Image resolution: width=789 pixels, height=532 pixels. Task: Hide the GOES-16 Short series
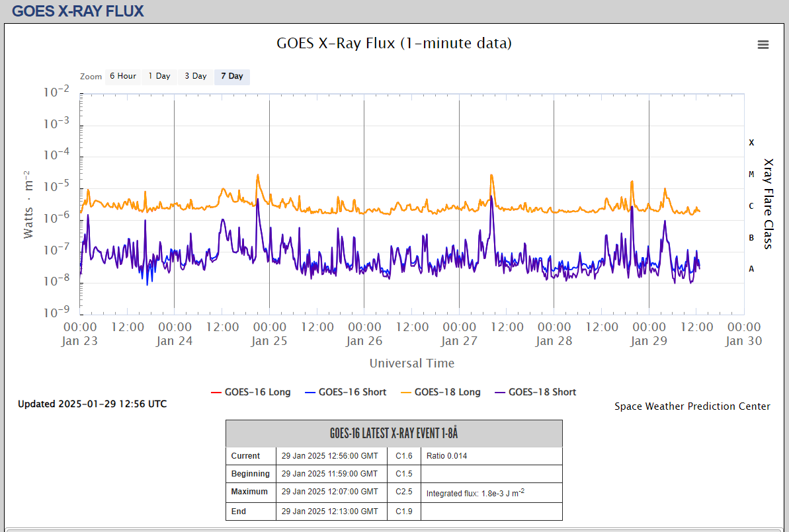[x=352, y=392]
